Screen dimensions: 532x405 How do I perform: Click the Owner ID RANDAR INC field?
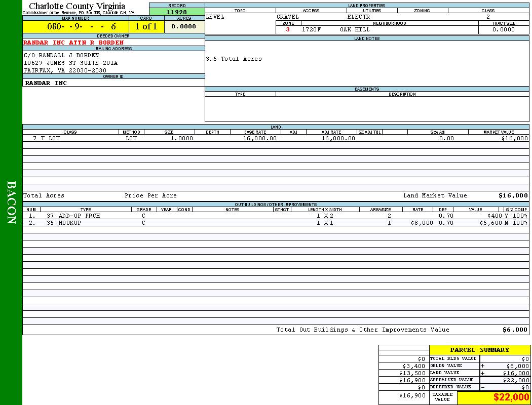pyautogui.click(x=46, y=83)
